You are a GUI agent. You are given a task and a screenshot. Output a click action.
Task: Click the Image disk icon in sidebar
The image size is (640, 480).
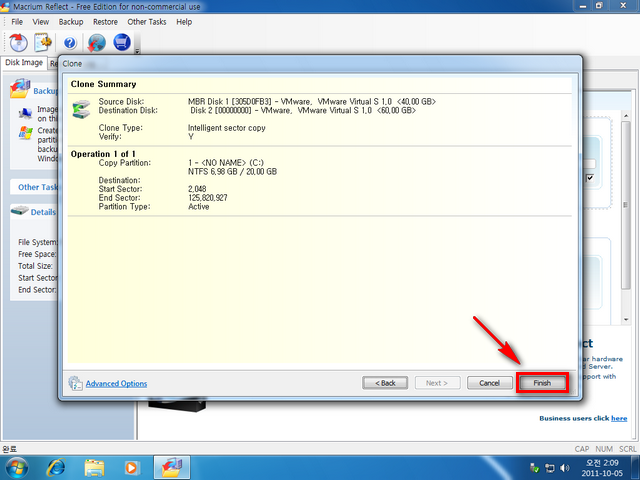click(25, 113)
